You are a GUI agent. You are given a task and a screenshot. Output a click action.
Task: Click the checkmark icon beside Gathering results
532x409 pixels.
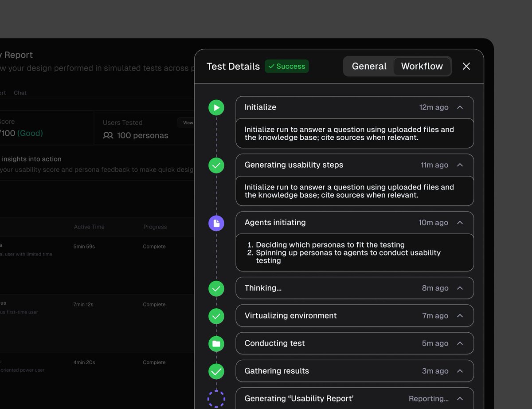[216, 371]
